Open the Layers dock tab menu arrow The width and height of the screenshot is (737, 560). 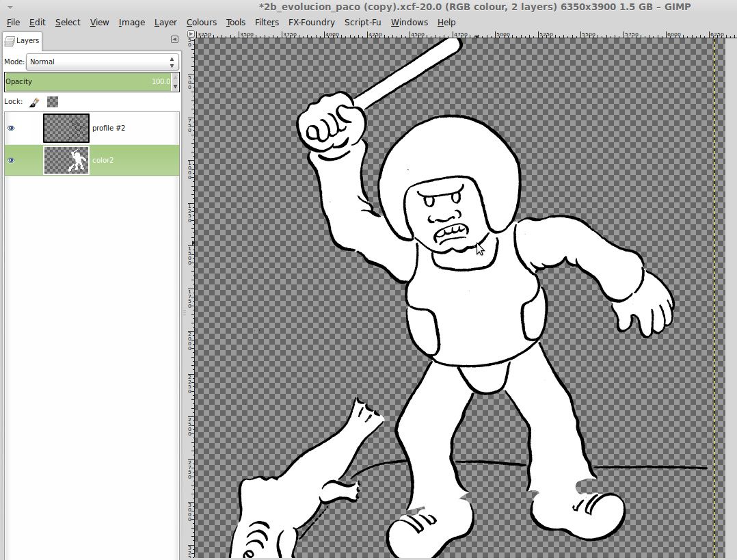pyautogui.click(x=174, y=40)
